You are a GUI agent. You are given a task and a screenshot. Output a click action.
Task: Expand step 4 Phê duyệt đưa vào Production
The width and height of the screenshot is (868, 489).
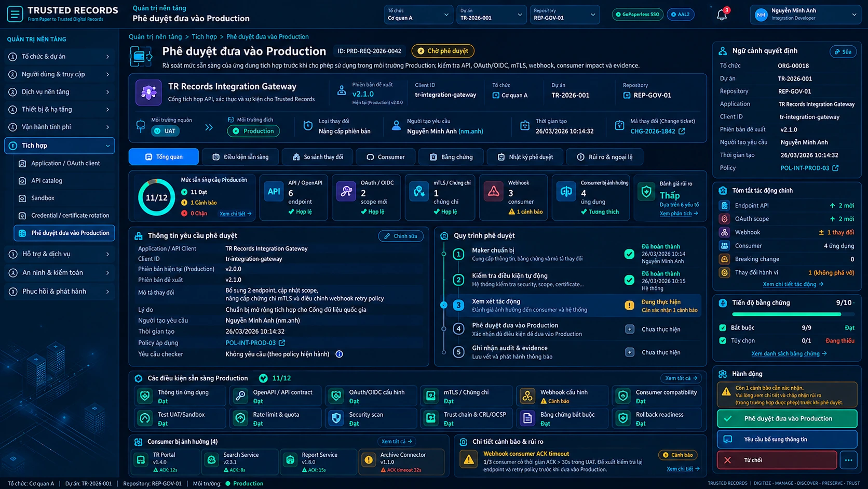[x=630, y=329]
